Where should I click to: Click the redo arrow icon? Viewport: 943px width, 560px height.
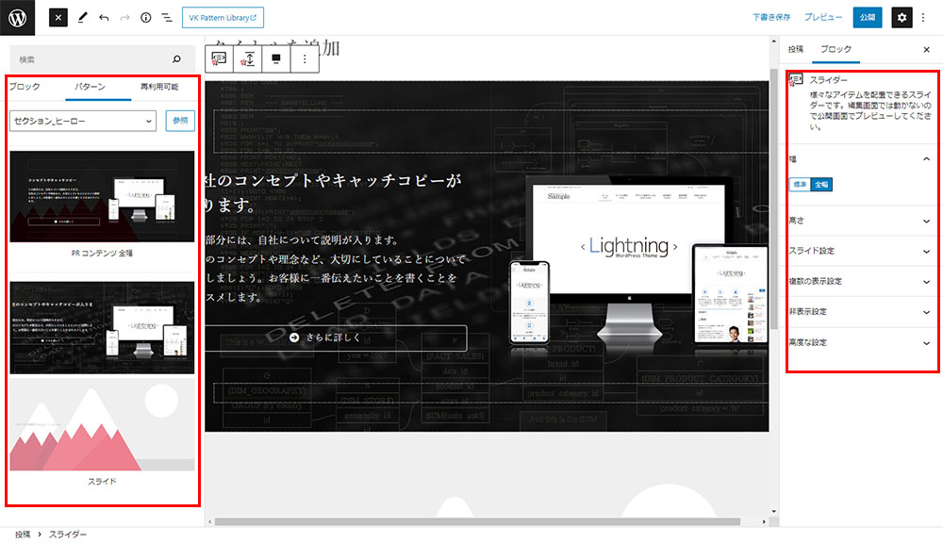126,17
